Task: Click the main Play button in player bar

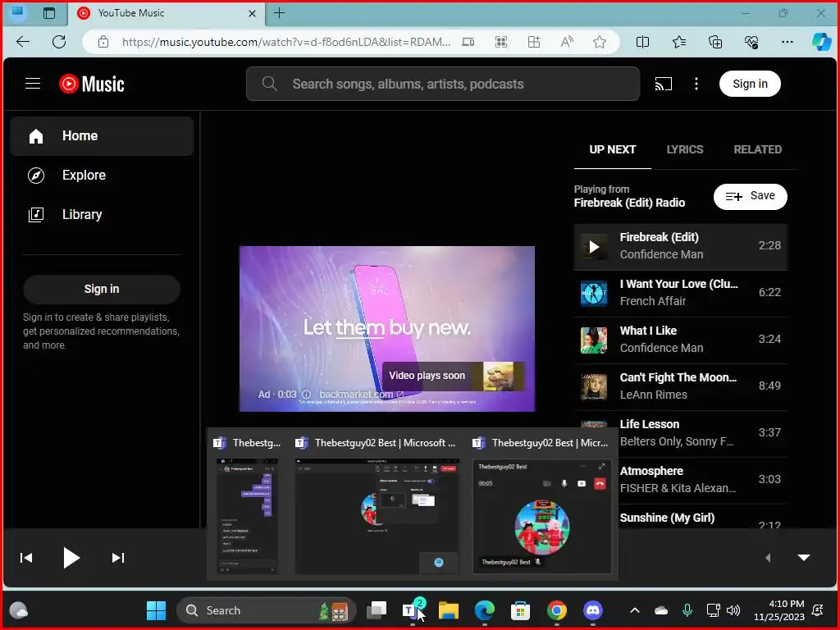Action: (x=71, y=558)
